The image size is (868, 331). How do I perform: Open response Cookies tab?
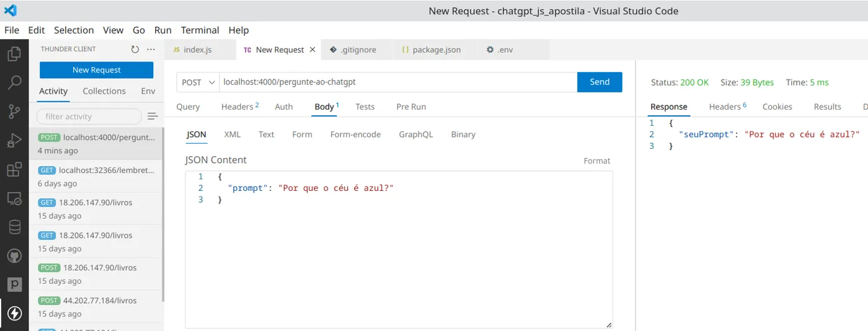tap(777, 107)
